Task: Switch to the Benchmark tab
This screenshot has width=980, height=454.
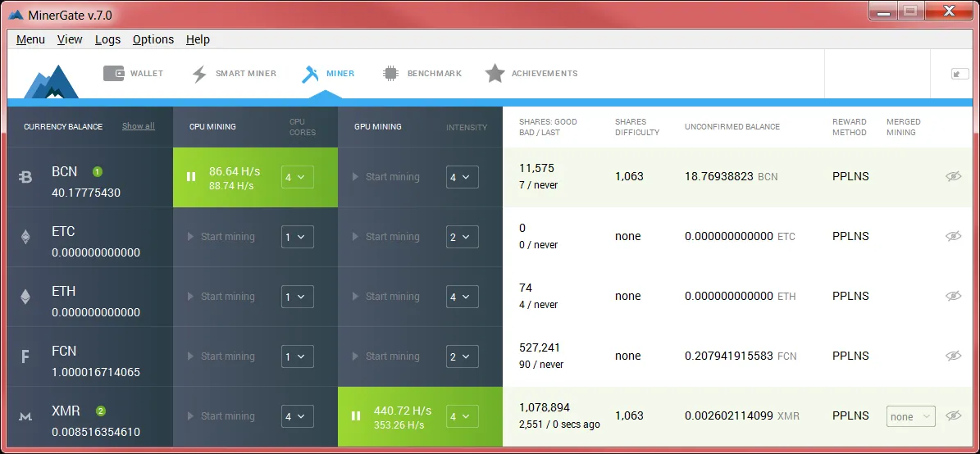Action: (422, 74)
